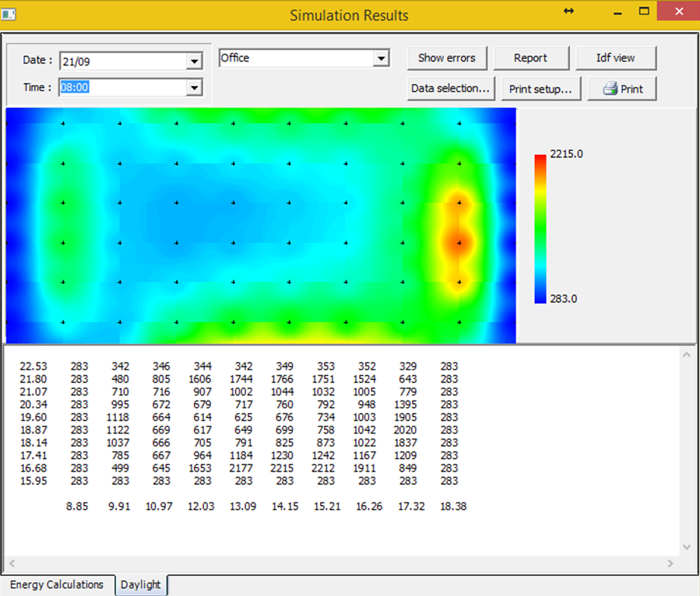
Task: Open the Data selection dialog
Action: tap(450, 89)
